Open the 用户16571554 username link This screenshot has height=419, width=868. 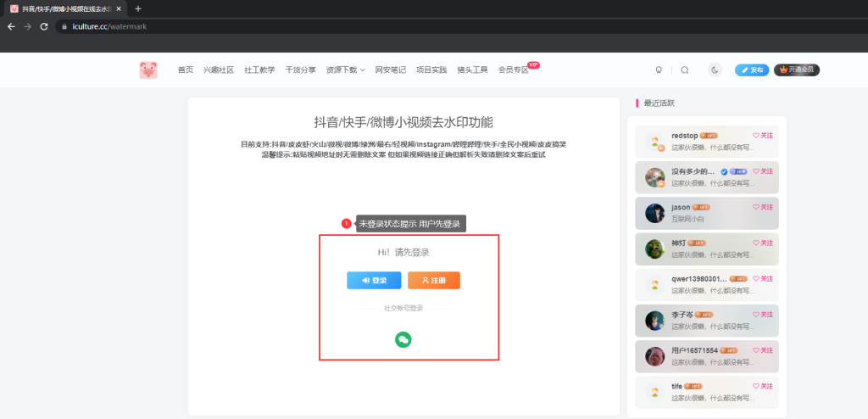pos(695,350)
